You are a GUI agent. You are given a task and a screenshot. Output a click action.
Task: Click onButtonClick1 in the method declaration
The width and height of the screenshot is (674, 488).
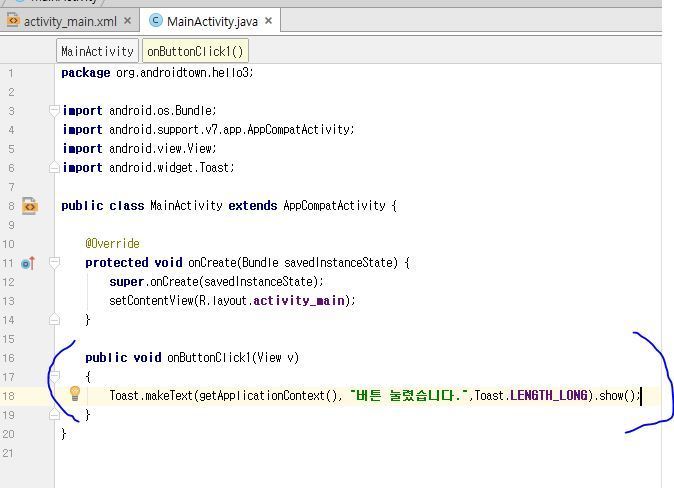click(x=208, y=358)
